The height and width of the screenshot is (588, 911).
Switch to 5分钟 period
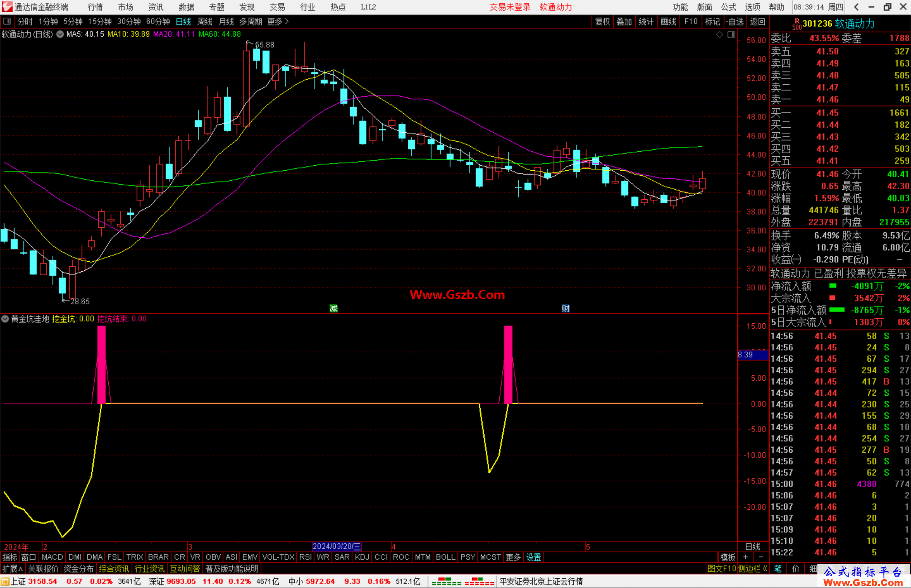tap(73, 21)
